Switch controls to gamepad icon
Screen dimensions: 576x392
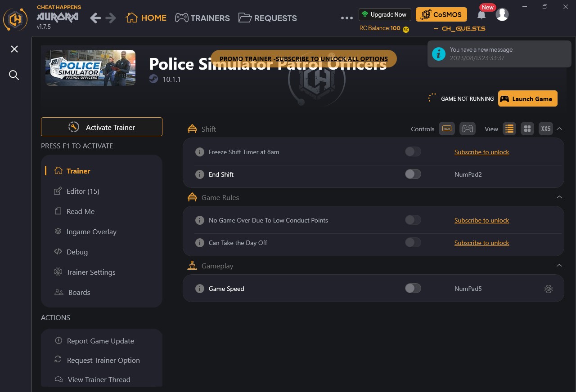(468, 129)
